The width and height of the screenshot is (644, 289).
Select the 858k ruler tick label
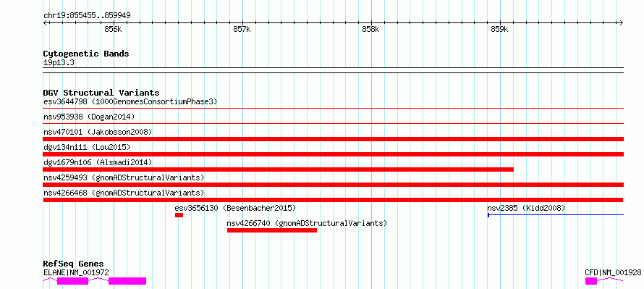pyautogui.click(x=371, y=30)
